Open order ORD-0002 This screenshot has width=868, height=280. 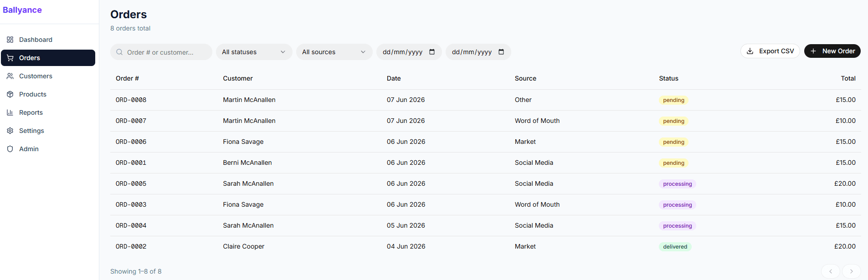click(131, 246)
